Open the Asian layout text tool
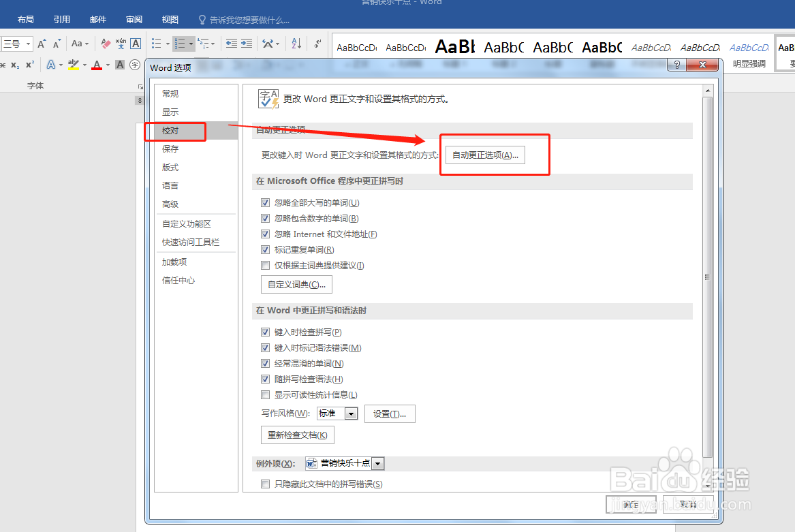This screenshot has height=532, width=795. tap(268, 44)
